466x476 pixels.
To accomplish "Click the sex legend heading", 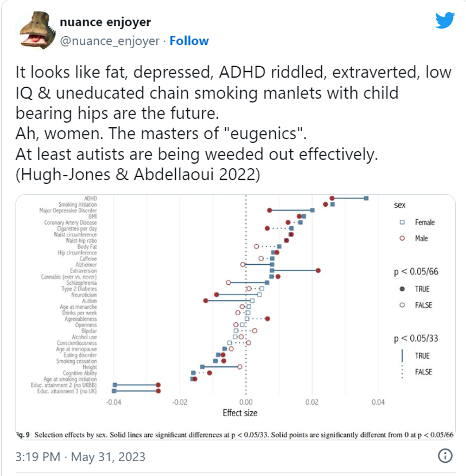I will pos(402,204).
